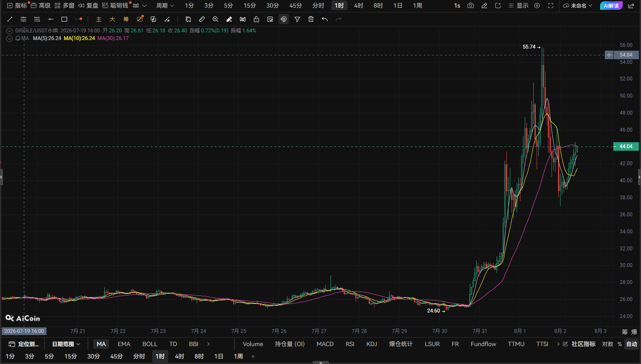Open the 指标 indicators panel

[17, 6]
